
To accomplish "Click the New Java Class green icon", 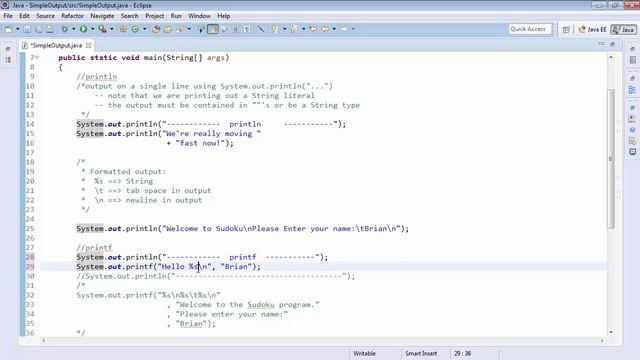I will 135,29.
